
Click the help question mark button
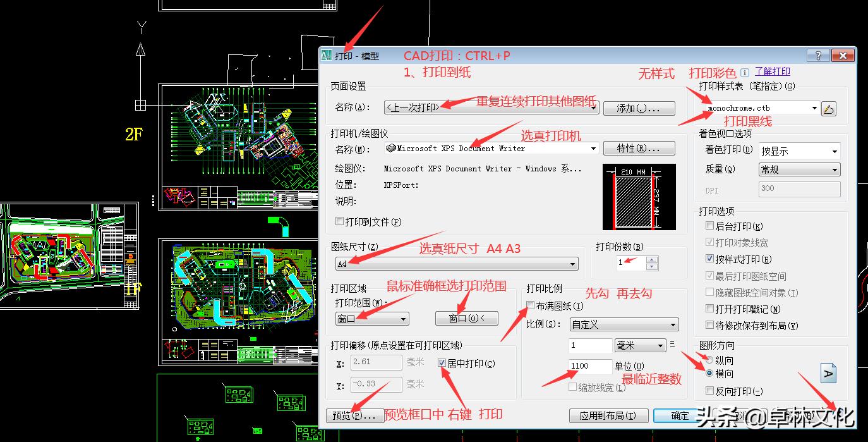point(817,55)
